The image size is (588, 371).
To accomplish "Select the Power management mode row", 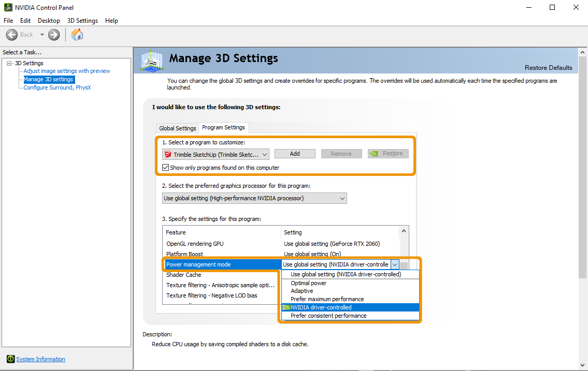I will [x=222, y=264].
